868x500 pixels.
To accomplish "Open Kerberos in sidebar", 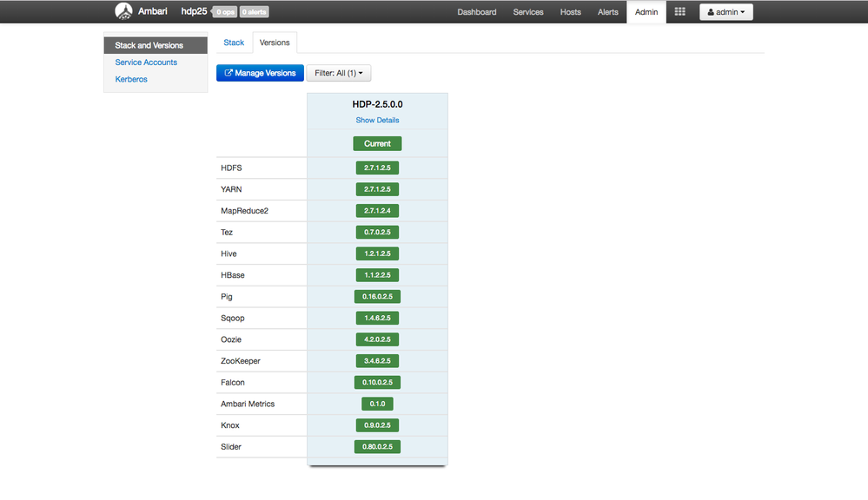I will [x=131, y=79].
